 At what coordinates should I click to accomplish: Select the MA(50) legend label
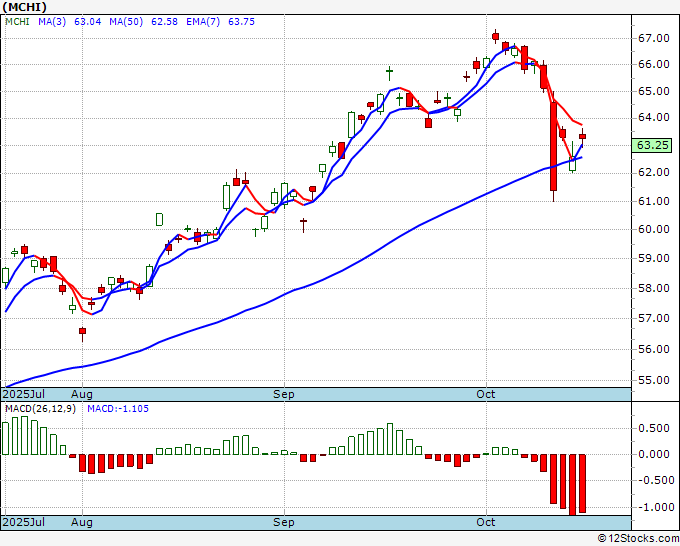pos(126,22)
